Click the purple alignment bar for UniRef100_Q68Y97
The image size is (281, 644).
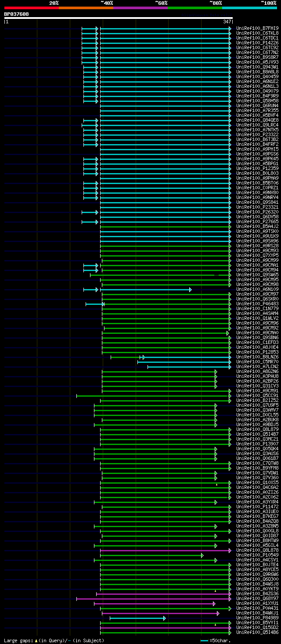(x=154, y=599)
